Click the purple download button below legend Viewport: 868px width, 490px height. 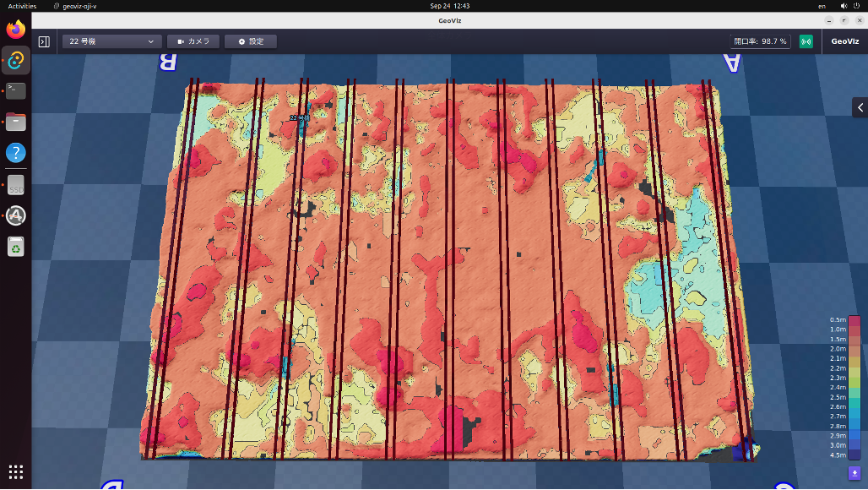pyautogui.click(x=854, y=473)
